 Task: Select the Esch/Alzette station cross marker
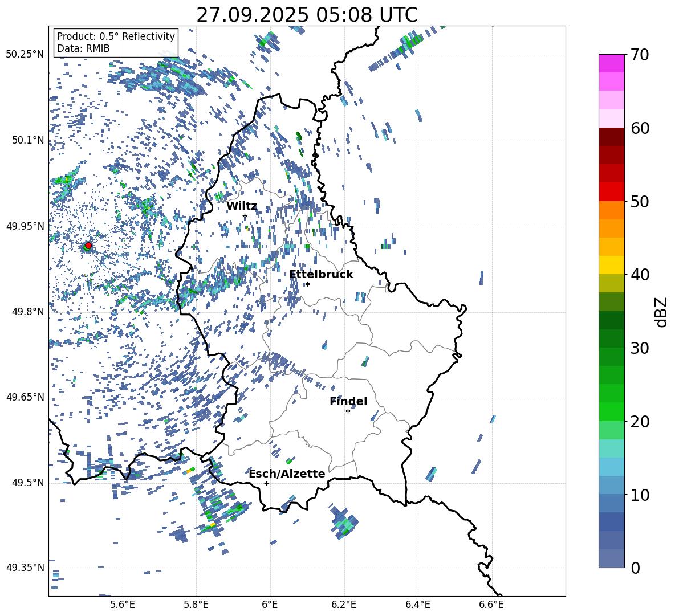266,483
